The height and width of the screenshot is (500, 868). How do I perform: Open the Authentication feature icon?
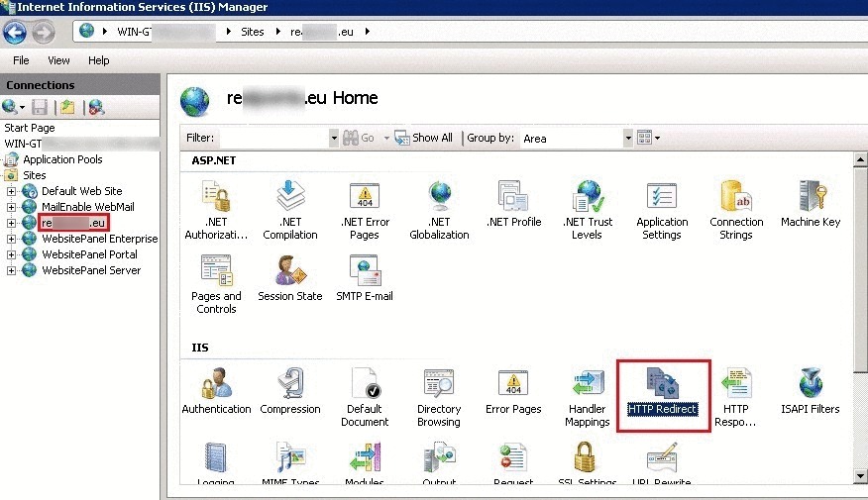216,393
